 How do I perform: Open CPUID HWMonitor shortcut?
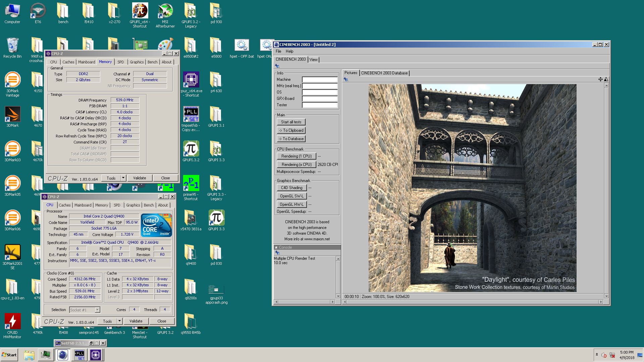(x=12, y=326)
